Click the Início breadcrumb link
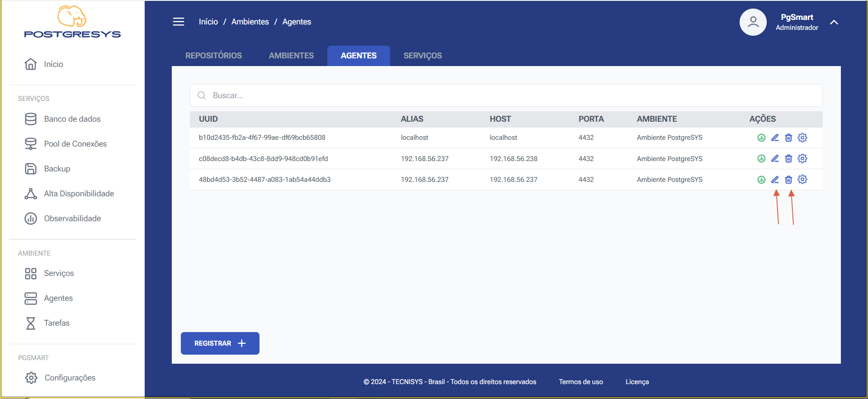Screen dimensions: 868x399 click(x=208, y=22)
